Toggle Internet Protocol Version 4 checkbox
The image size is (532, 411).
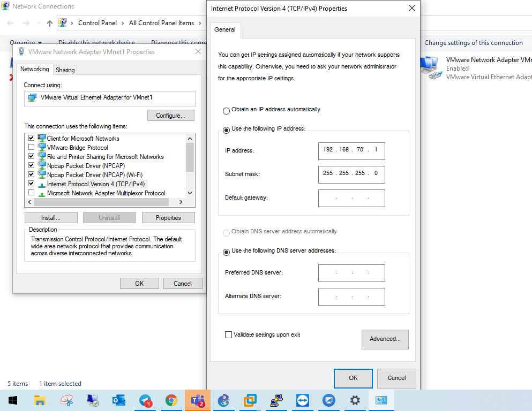[32, 184]
